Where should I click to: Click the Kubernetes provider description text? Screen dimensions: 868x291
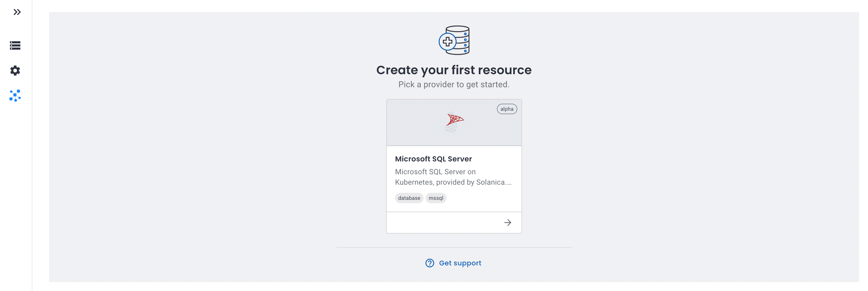453,177
